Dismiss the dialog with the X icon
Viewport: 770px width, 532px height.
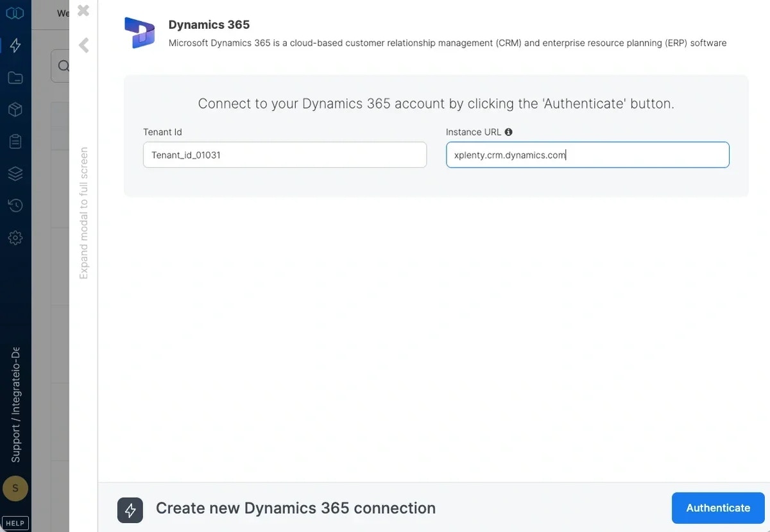click(x=83, y=11)
